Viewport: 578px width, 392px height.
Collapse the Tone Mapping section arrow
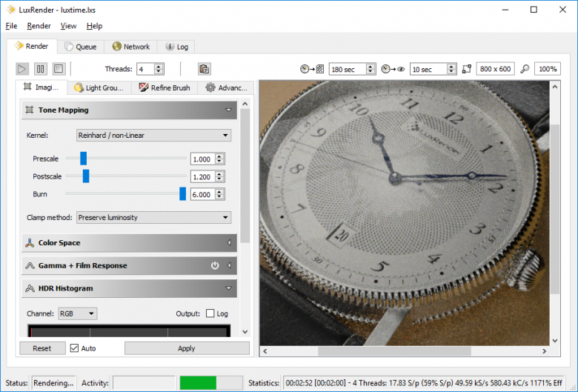228,110
